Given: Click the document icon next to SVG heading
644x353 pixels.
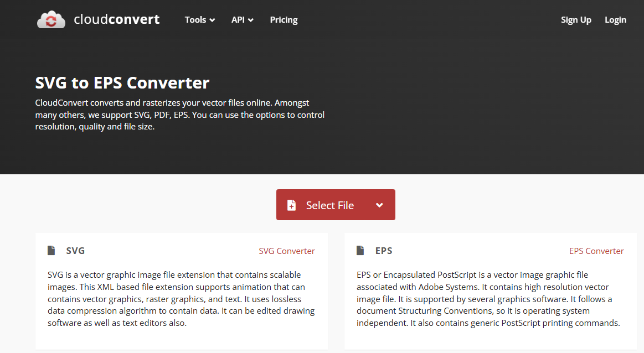Looking at the screenshot, I should pos(50,250).
